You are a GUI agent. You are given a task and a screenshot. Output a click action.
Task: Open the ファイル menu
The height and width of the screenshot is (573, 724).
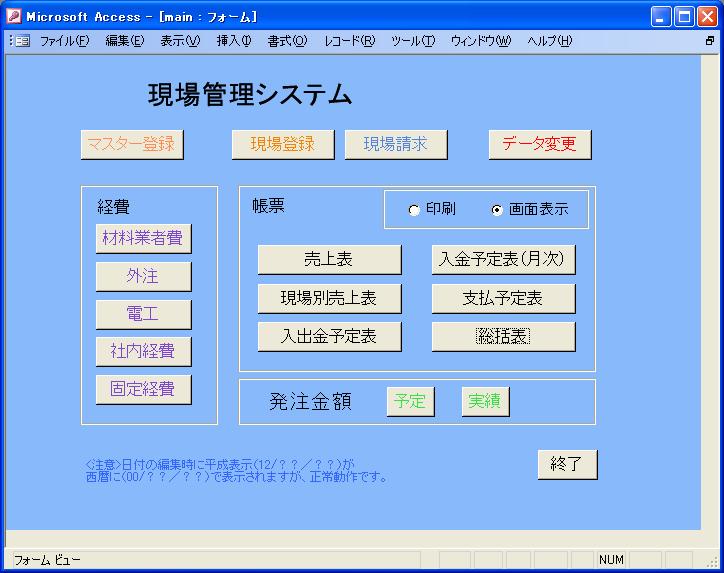pos(64,41)
